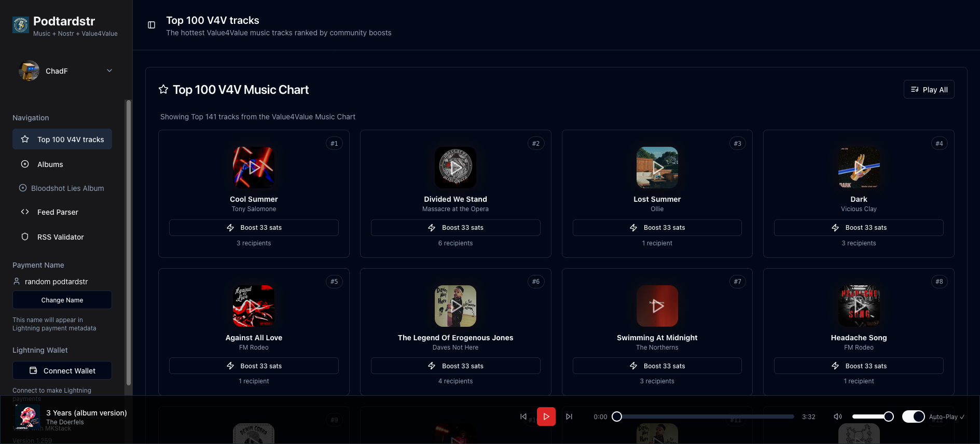Open the Albums navigation item
Screen dimensions: 980x444
(62, 164)
